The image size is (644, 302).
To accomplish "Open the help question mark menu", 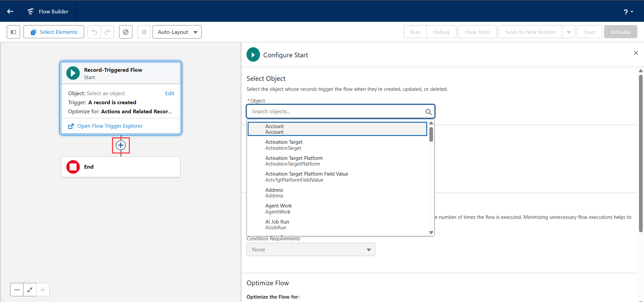I will 628,12.
